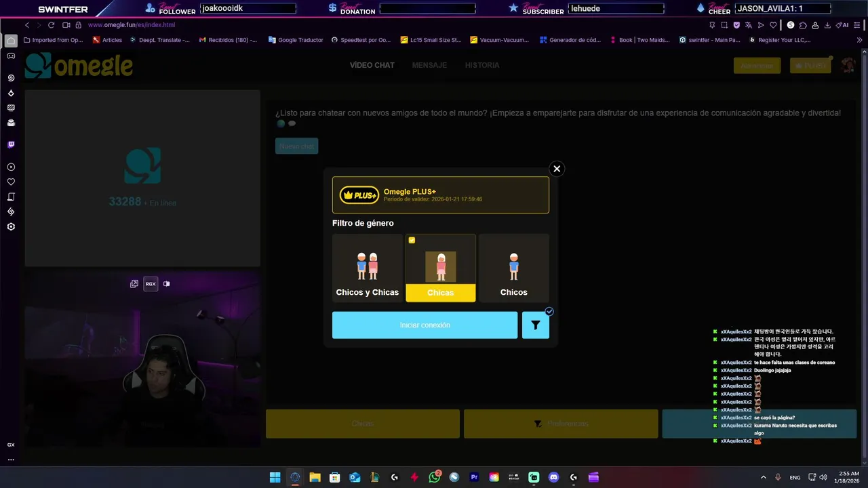
Task: Open the Register Your LLC bookmark
Action: 780,40
